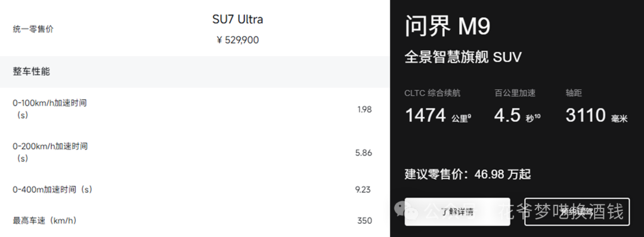Select the 全景智慧旗舰 SUV subtitle

click(463, 57)
